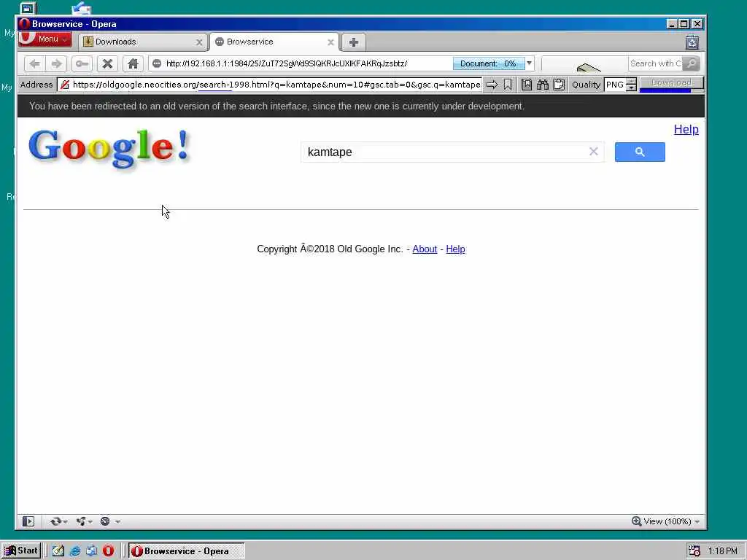Switch to the Browservice tab
The width and height of the screenshot is (747, 560).
click(x=274, y=42)
